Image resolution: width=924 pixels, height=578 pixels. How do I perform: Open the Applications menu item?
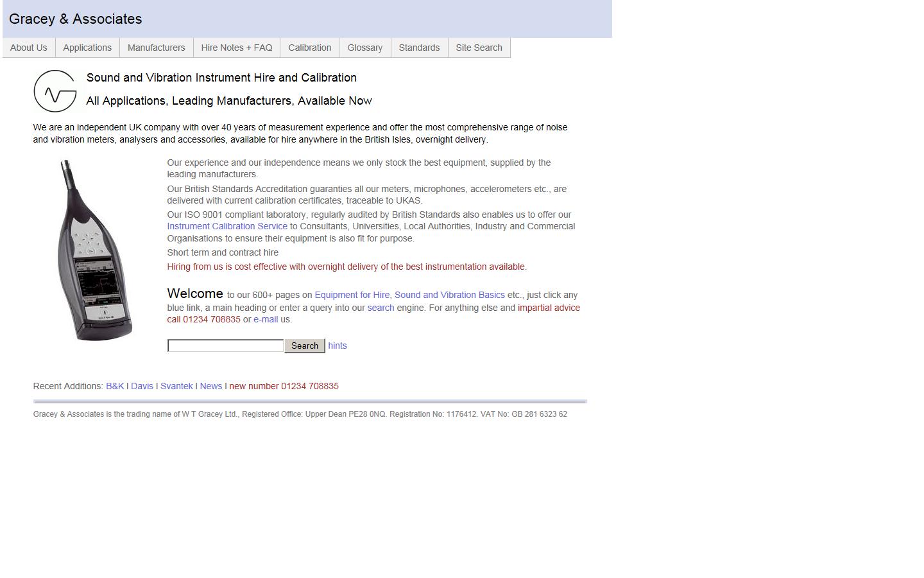click(87, 48)
